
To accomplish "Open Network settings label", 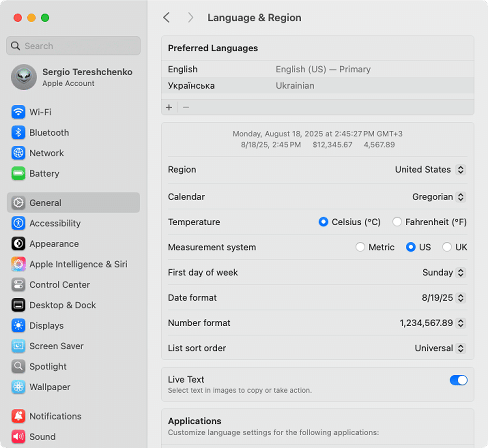I will [46, 153].
